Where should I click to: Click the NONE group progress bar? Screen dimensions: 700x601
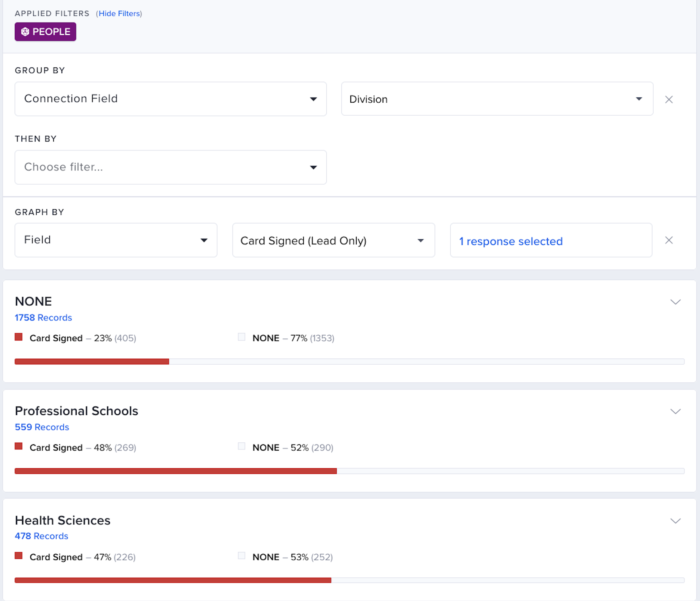click(350, 362)
